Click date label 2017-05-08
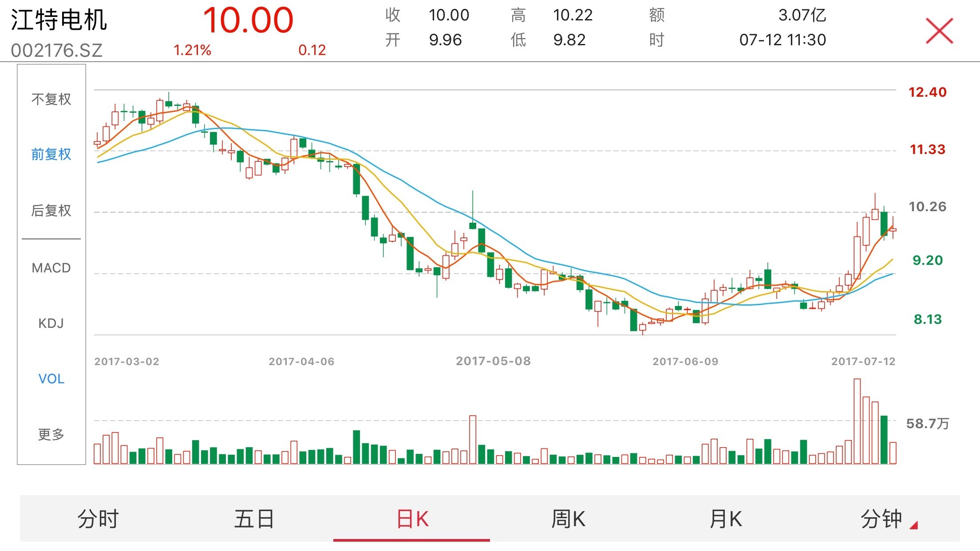The image size is (980, 551). click(x=494, y=361)
